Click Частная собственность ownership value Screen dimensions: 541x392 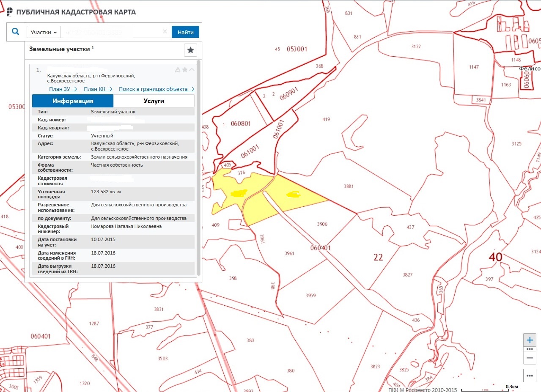[x=117, y=165]
